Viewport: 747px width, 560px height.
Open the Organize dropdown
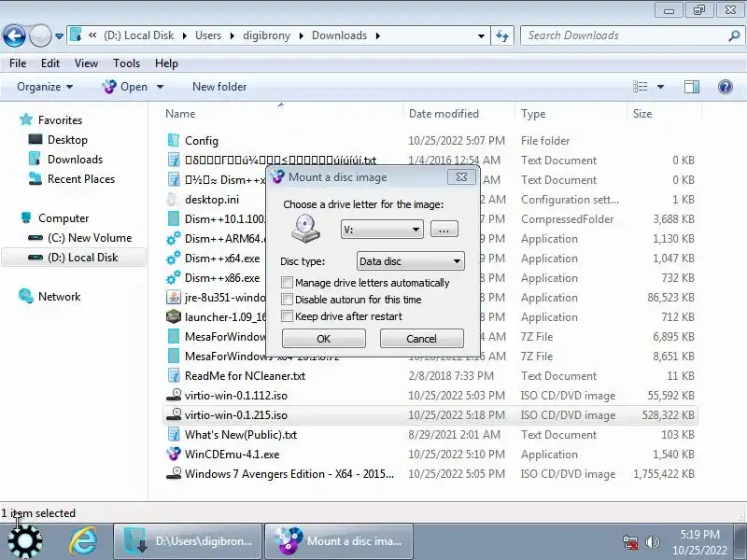45,87
